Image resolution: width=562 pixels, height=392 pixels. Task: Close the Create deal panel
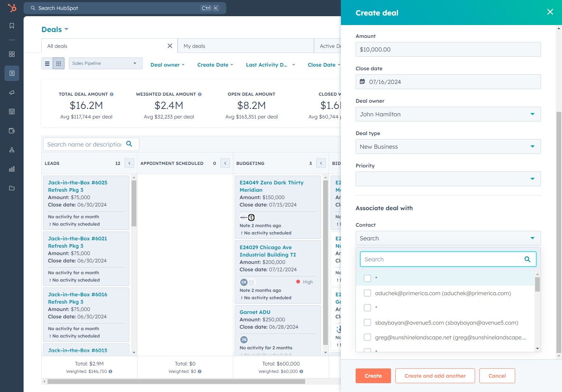[x=550, y=12]
